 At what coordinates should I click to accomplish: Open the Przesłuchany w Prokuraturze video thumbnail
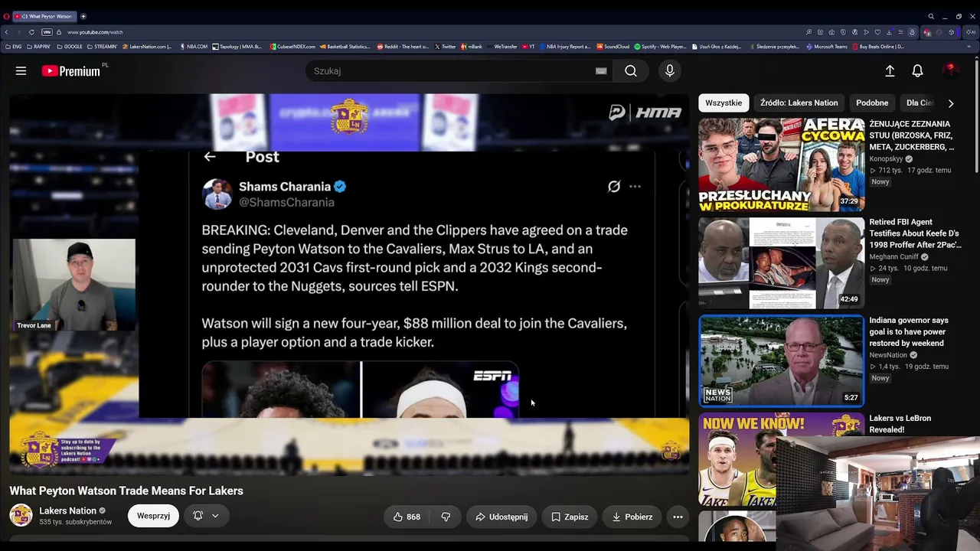click(782, 165)
